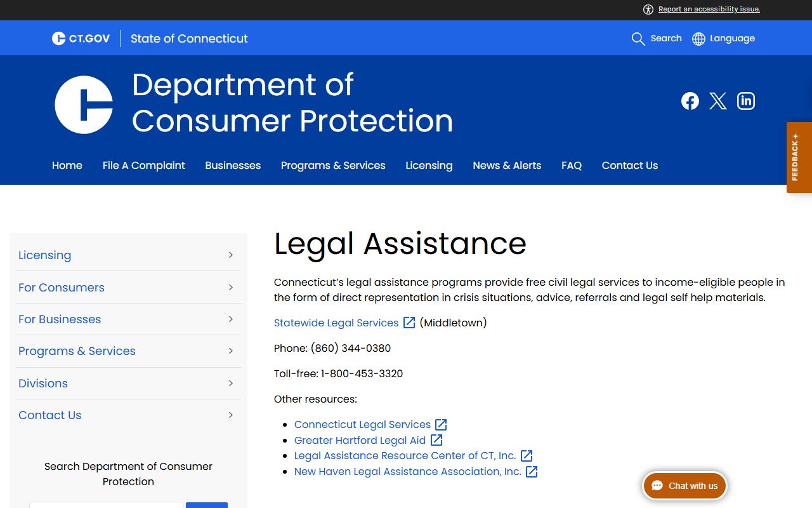Viewport: 812px width, 508px height.
Task: Click external-link icon beside Legal Assistance Resource Center
Action: tap(527, 455)
